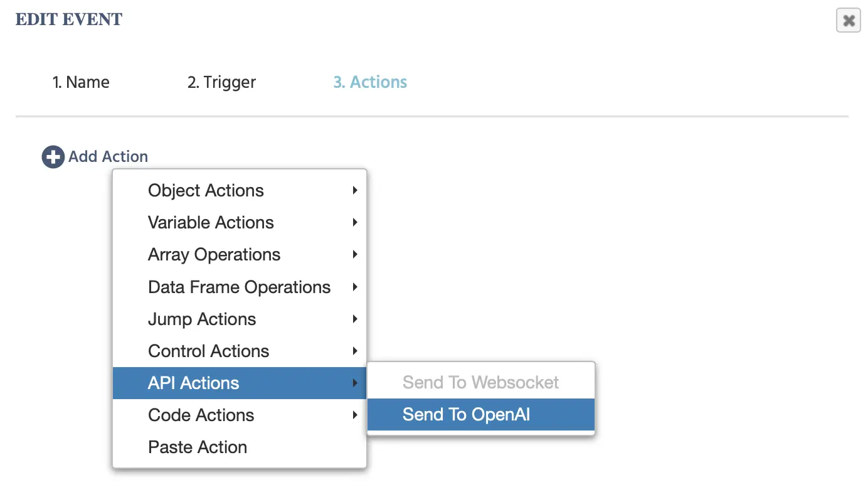Choose Paste Action from the menu
The width and height of the screenshot is (868, 487).
[x=198, y=447]
